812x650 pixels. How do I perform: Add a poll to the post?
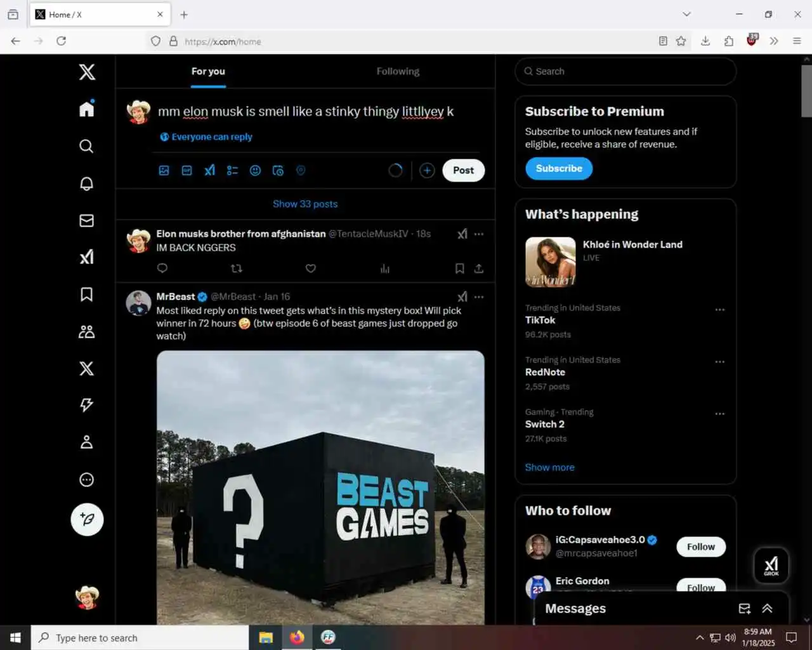(x=232, y=170)
